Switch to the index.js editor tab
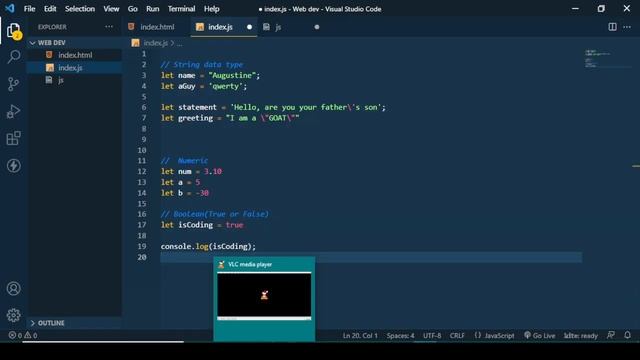The height and width of the screenshot is (360, 640). (x=224, y=27)
